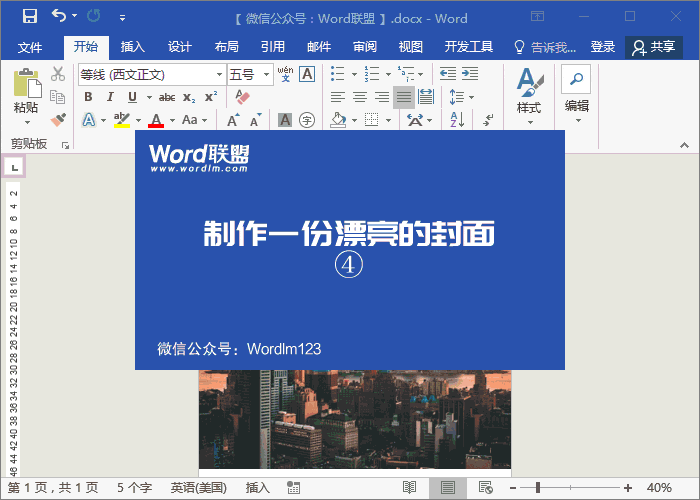The image size is (700, 500).
Task: Toggle subscript formatting
Action: click(x=189, y=98)
